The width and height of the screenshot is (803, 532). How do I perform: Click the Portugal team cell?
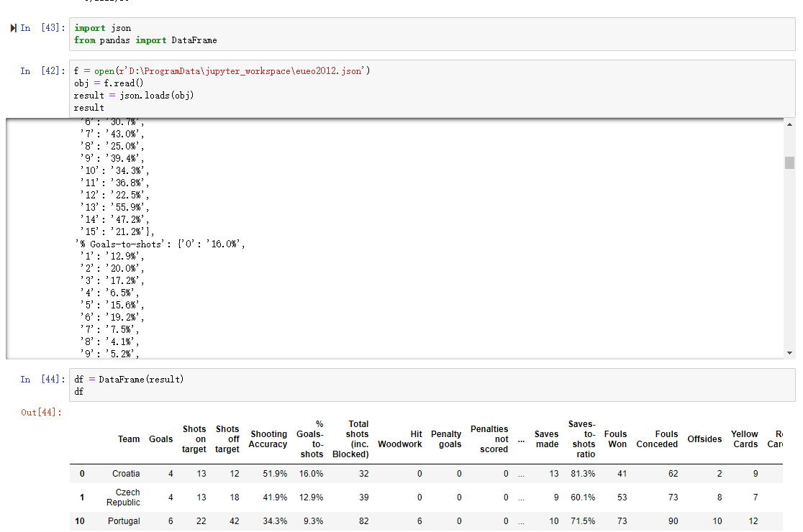tap(124, 521)
